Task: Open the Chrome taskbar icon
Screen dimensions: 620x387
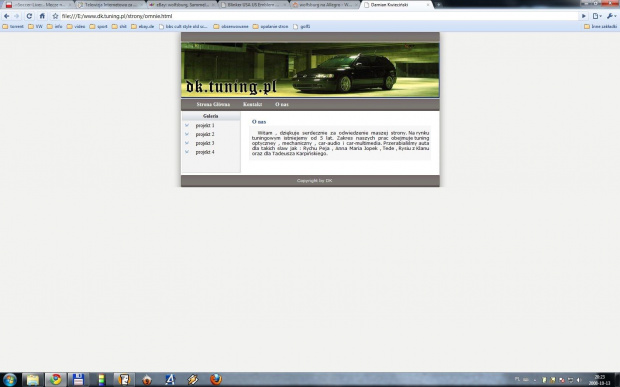Action: click(55, 379)
